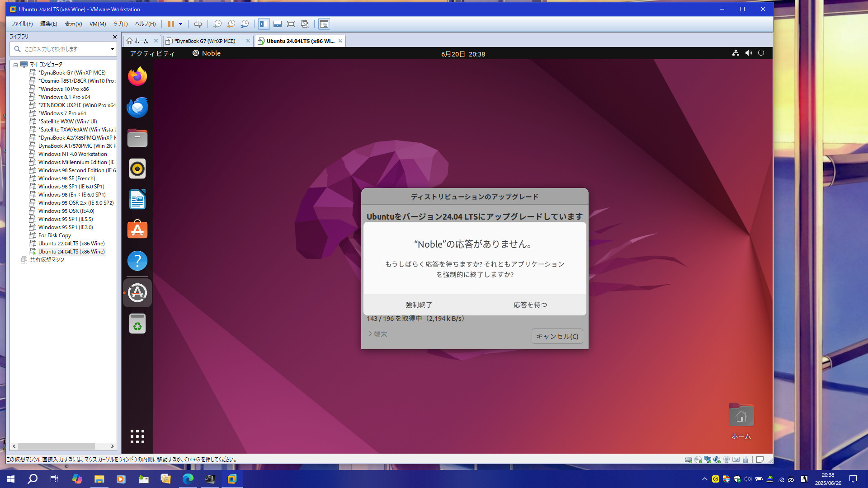Click the USB device status icon
The image size is (868, 488).
pyautogui.click(x=745, y=460)
